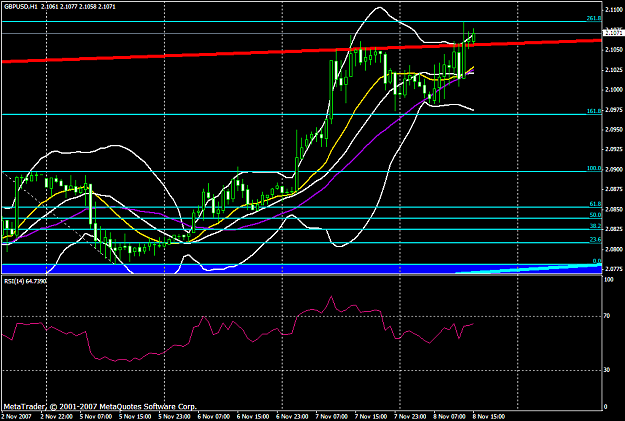Click the RSI(14) 64.7390 indicator label
Image resolution: width=625 pixels, height=421 pixels.
point(25,281)
